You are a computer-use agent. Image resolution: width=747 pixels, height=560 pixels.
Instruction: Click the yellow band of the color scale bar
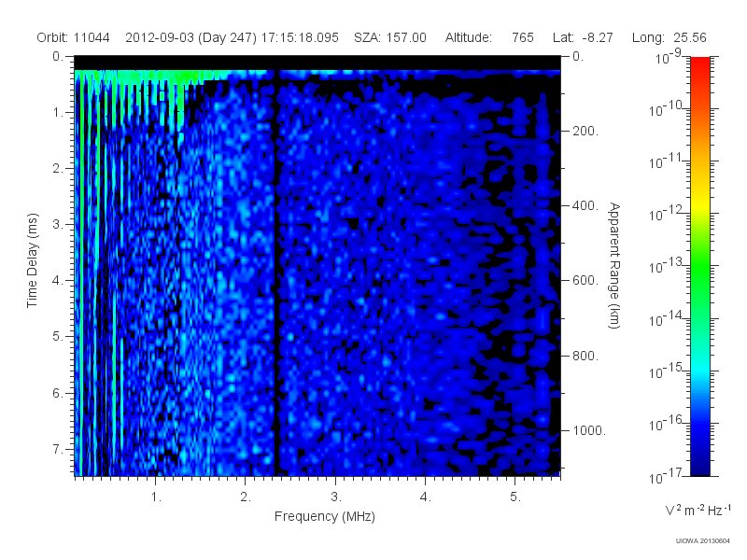[699, 203]
